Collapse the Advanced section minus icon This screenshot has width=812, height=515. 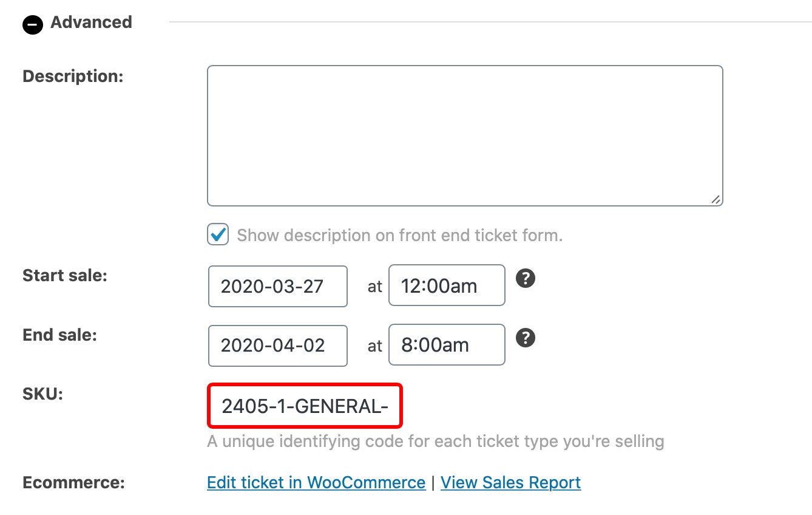click(33, 24)
